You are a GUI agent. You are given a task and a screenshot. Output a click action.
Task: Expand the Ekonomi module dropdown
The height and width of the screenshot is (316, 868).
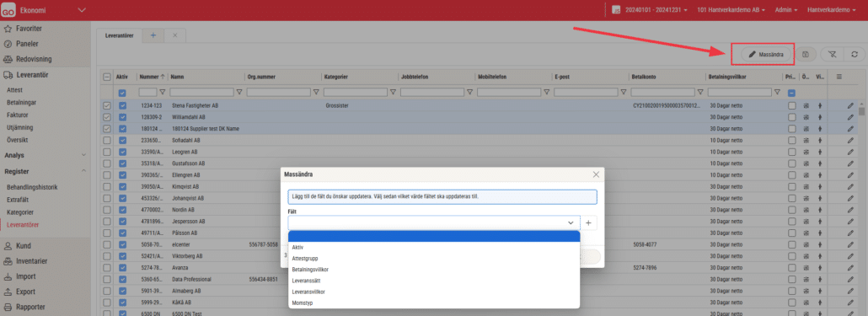pyautogui.click(x=83, y=10)
